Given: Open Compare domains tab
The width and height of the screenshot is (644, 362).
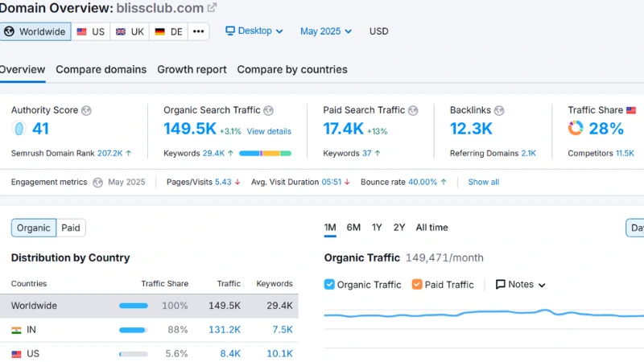Looking at the screenshot, I should (x=101, y=69).
